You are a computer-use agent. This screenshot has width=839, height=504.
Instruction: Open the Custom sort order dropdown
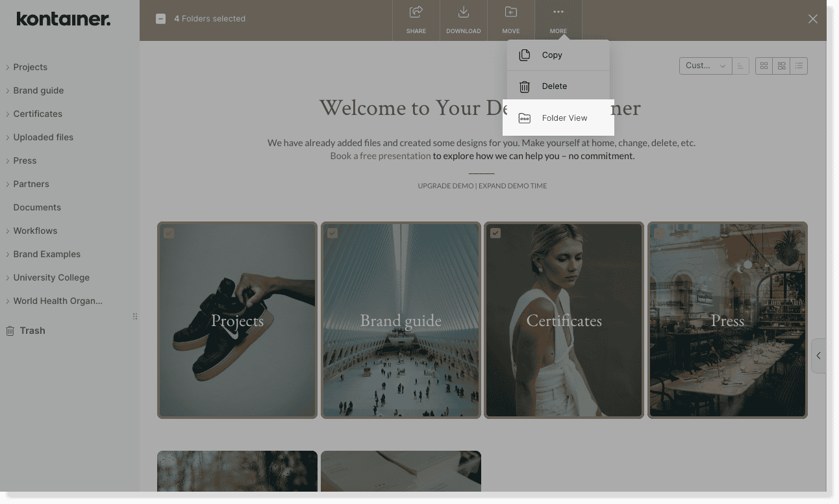[705, 66]
